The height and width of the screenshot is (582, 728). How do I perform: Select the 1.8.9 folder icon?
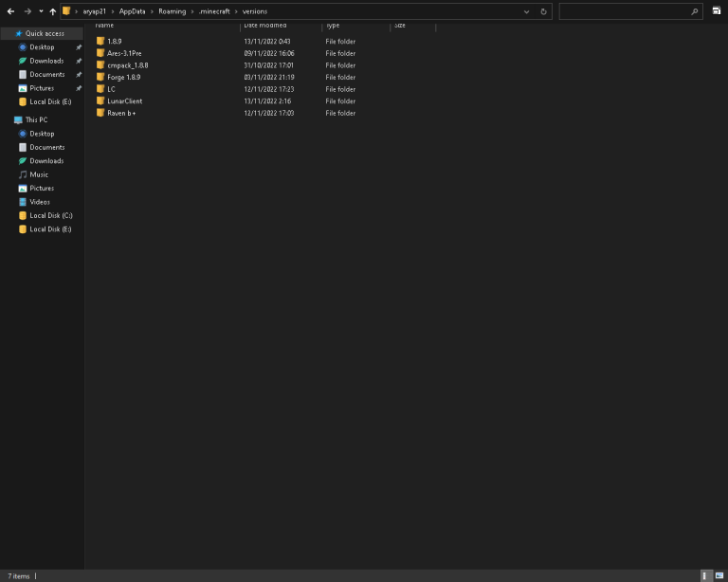pos(100,41)
